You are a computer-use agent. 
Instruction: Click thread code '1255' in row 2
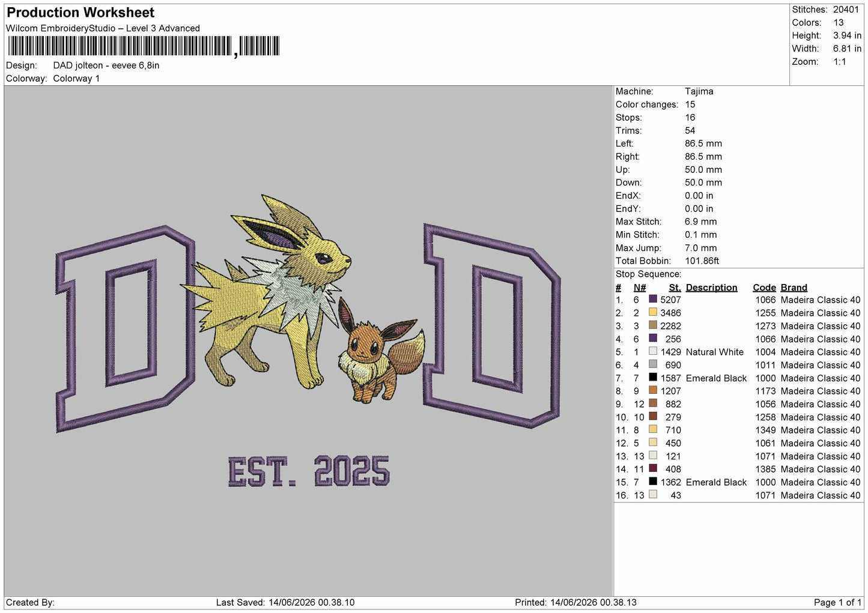(x=765, y=313)
